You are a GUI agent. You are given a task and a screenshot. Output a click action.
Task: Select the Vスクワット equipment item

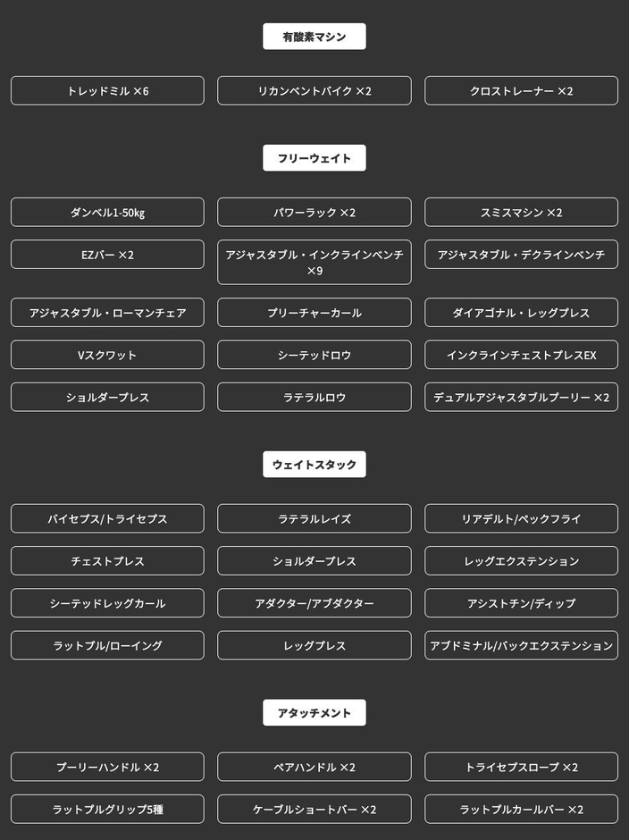107,355
